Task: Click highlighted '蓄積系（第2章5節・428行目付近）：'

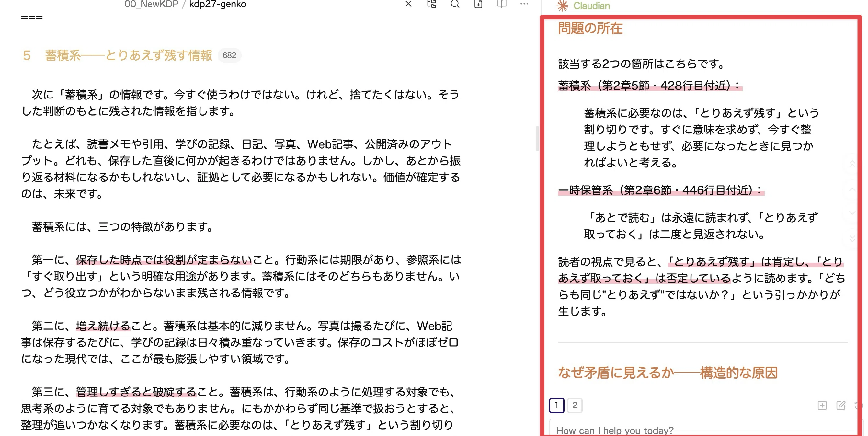Action: click(x=650, y=86)
